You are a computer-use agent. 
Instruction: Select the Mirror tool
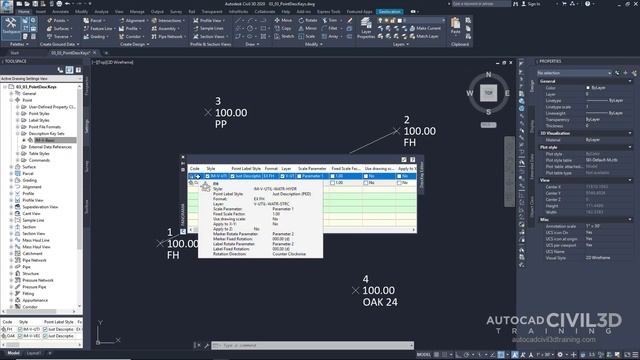tap(307, 28)
